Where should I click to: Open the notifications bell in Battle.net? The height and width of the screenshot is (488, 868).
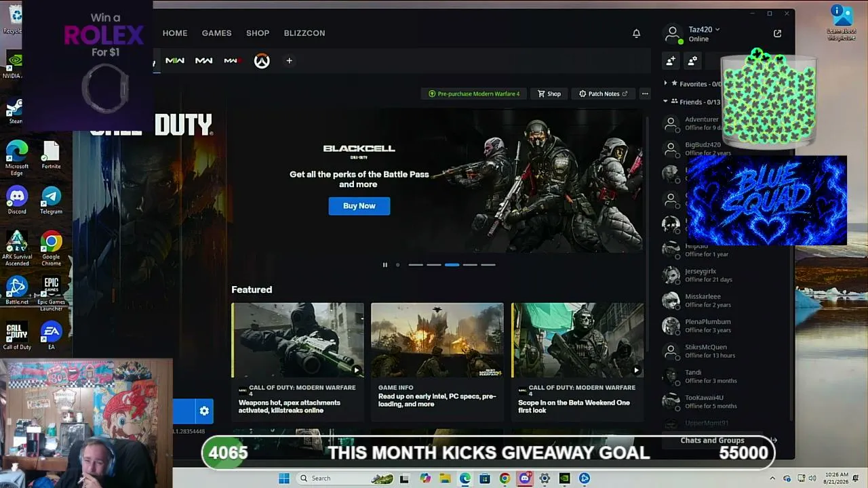(x=636, y=33)
